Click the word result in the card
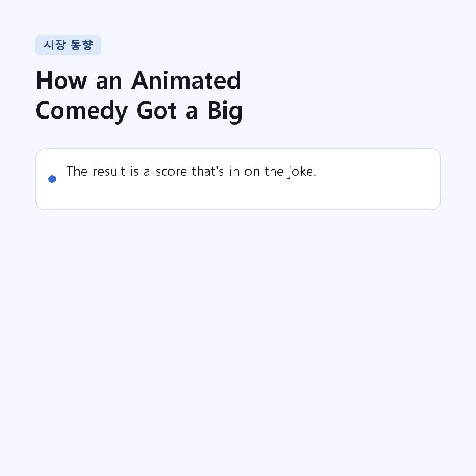The image size is (476, 476). tap(109, 171)
